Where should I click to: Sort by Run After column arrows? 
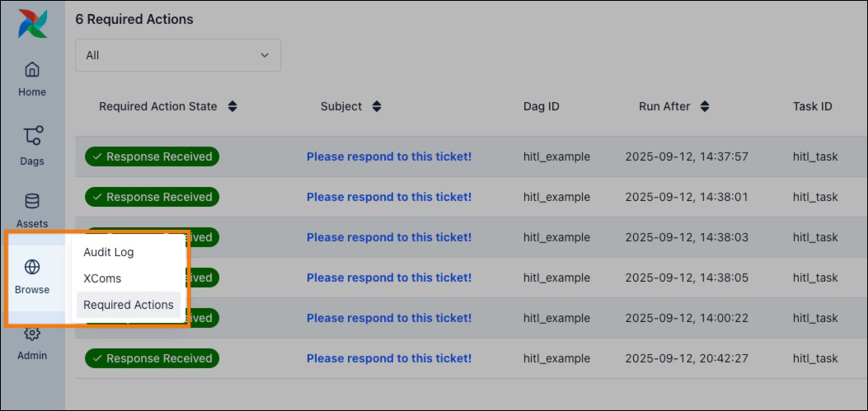705,106
